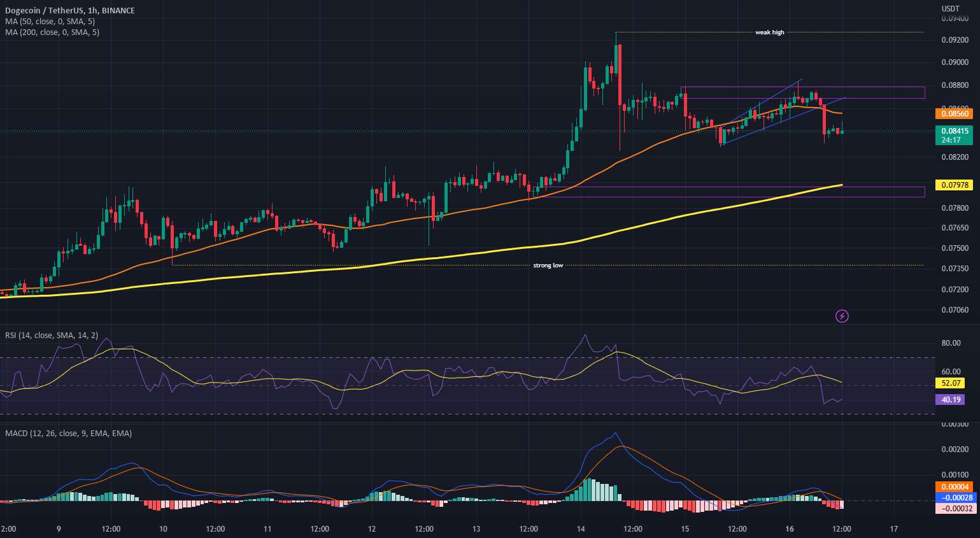Image resolution: width=980 pixels, height=538 pixels.
Task: Click the purple 40.19 RSI value label
Action: [x=950, y=400]
